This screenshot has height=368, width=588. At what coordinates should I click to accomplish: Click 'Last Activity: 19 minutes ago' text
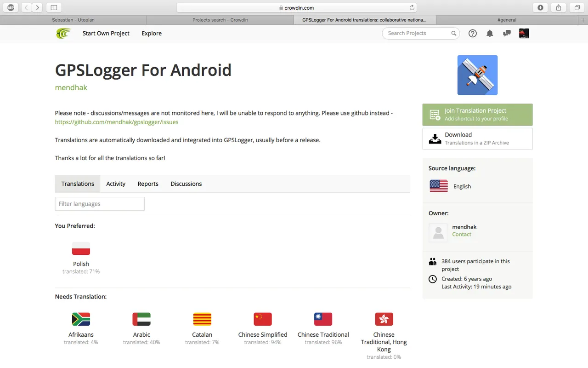(x=476, y=287)
